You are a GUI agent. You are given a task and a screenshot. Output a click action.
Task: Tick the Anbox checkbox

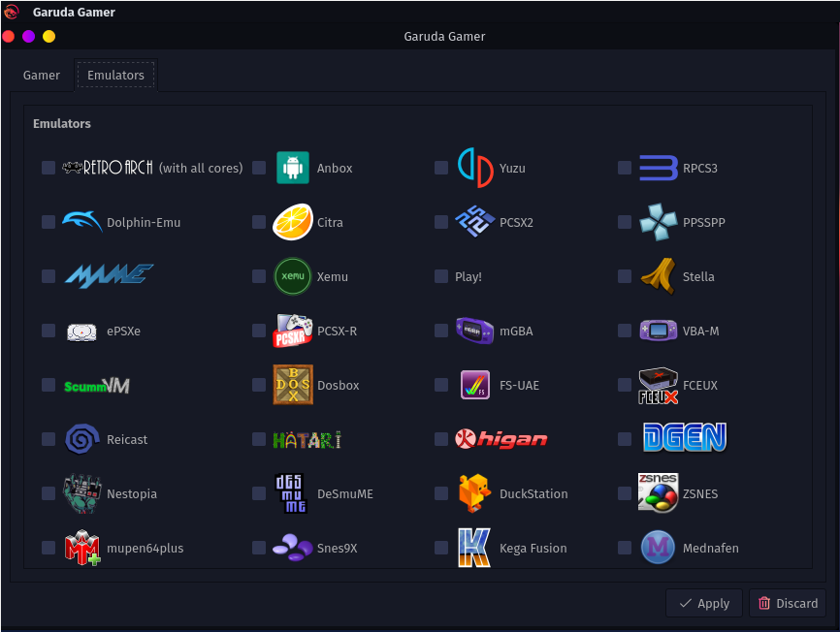(x=259, y=168)
